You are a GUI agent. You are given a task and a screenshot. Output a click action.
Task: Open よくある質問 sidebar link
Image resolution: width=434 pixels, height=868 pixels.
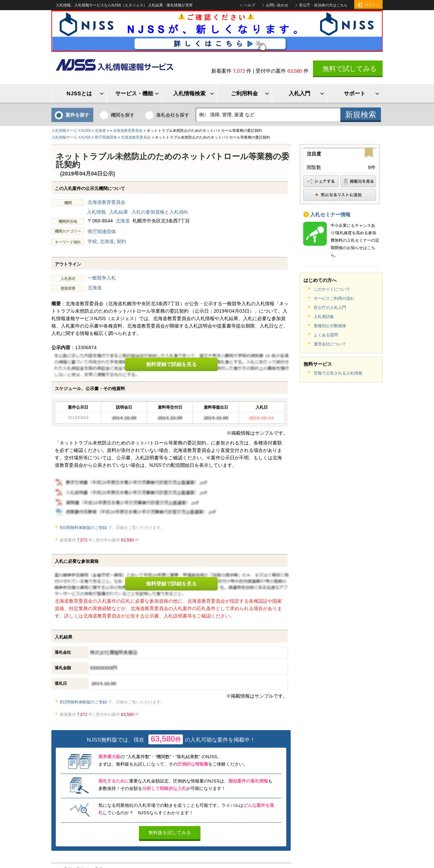pyautogui.click(x=325, y=335)
